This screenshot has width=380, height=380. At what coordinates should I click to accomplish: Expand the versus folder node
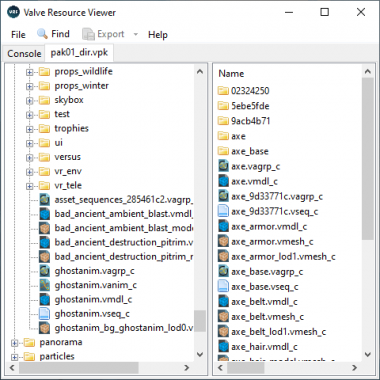30,157
